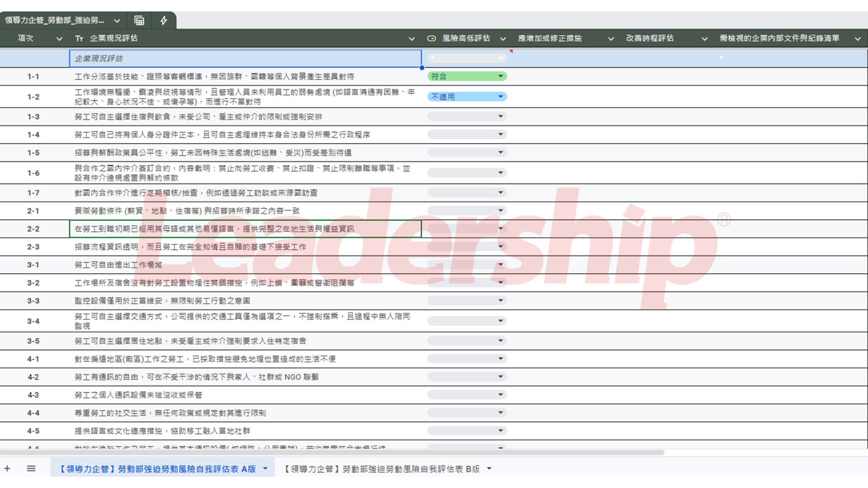Open the A版 tab options arrow
Viewport: 868px width, 488px height.
tap(265, 469)
